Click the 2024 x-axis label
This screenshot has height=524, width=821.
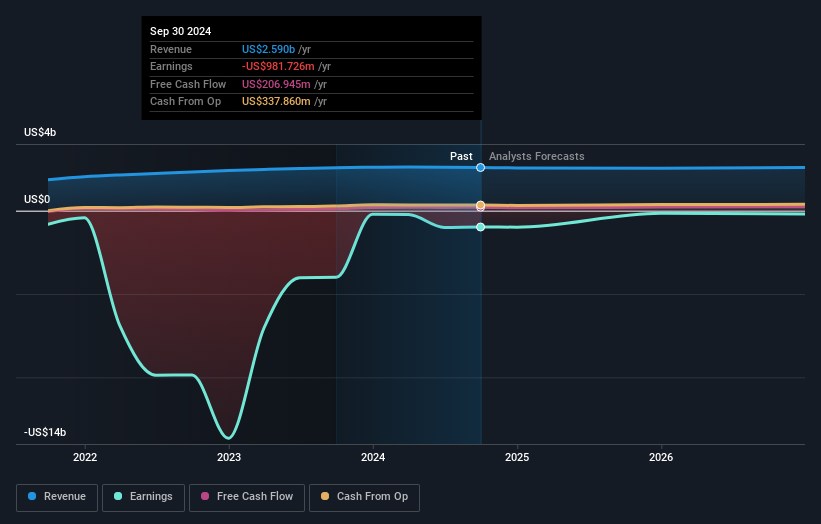coord(373,458)
